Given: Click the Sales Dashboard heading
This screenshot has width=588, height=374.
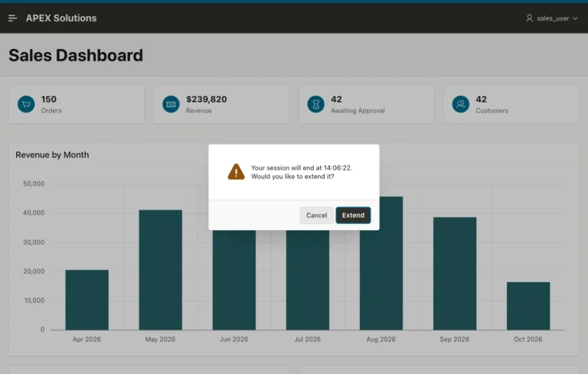Looking at the screenshot, I should point(76,56).
